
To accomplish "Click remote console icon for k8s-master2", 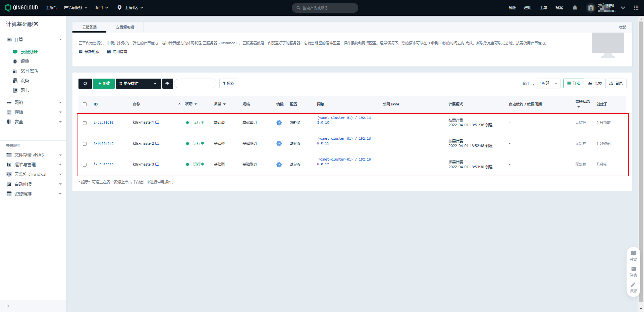I will click(157, 143).
